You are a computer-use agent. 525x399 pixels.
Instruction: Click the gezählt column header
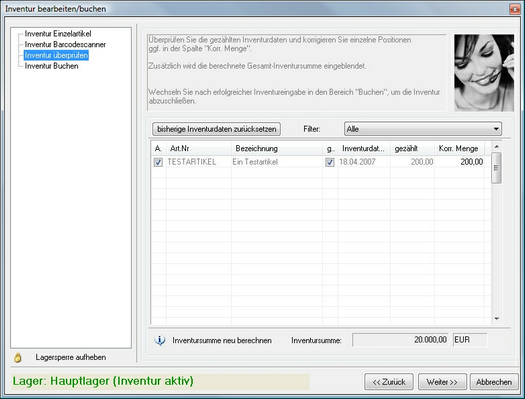412,148
